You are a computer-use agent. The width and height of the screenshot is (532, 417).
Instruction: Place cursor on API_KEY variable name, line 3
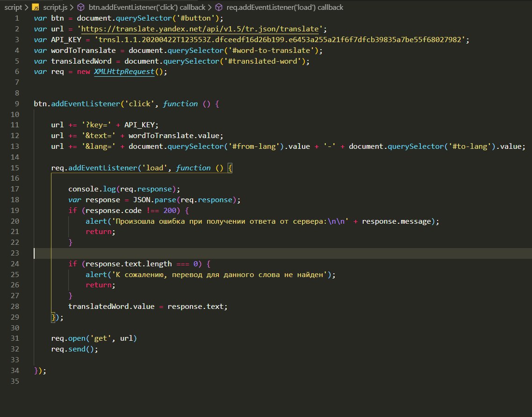[x=66, y=40]
